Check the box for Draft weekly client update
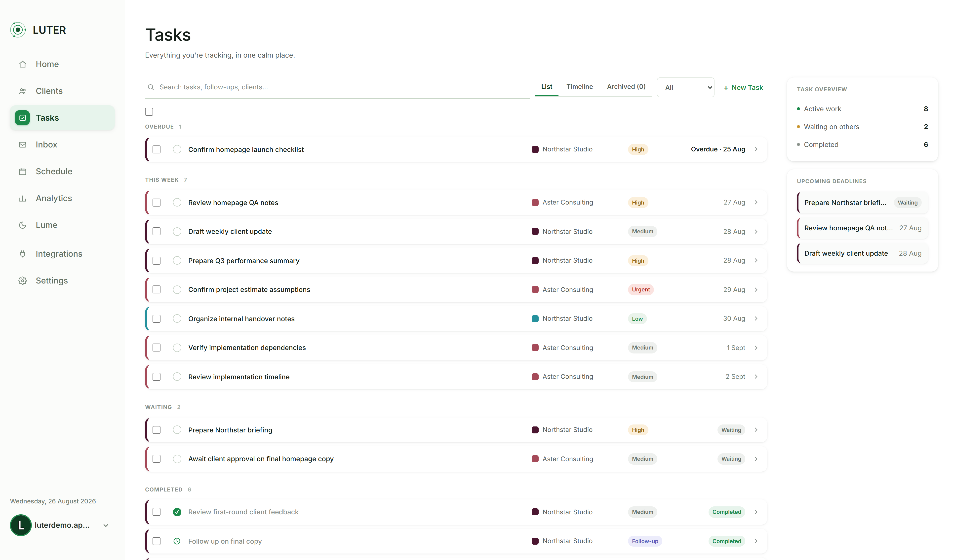Screen dimensions: 954x560 156,232
